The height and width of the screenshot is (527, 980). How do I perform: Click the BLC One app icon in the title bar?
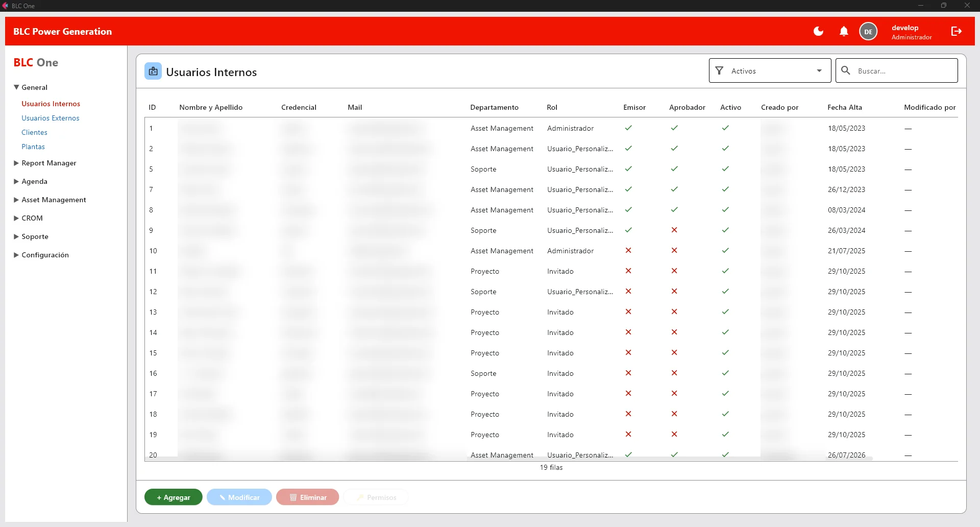click(5, 6)
